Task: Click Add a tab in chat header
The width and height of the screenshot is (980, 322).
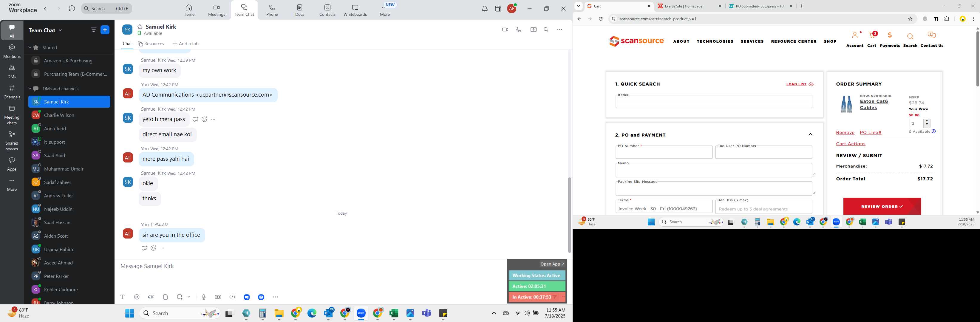Action: (x=185, y=44)
